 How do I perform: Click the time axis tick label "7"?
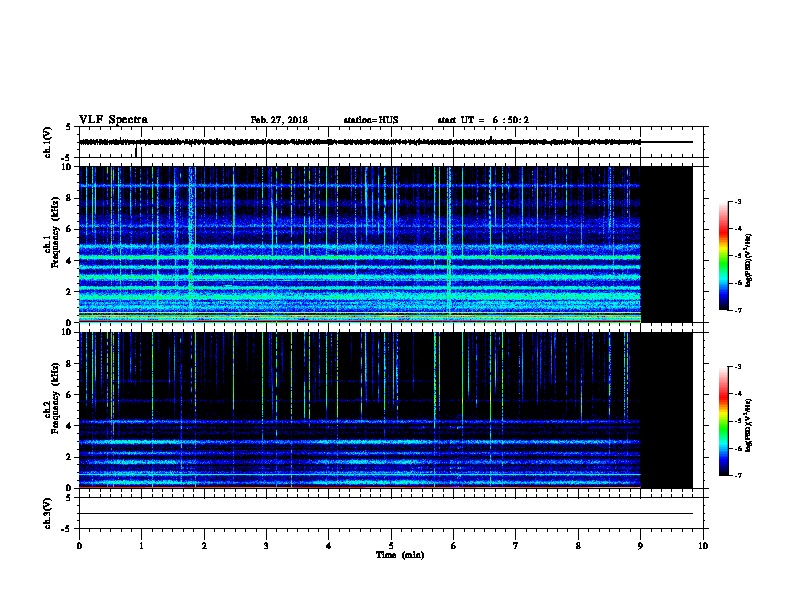click(x=516, y=546)
